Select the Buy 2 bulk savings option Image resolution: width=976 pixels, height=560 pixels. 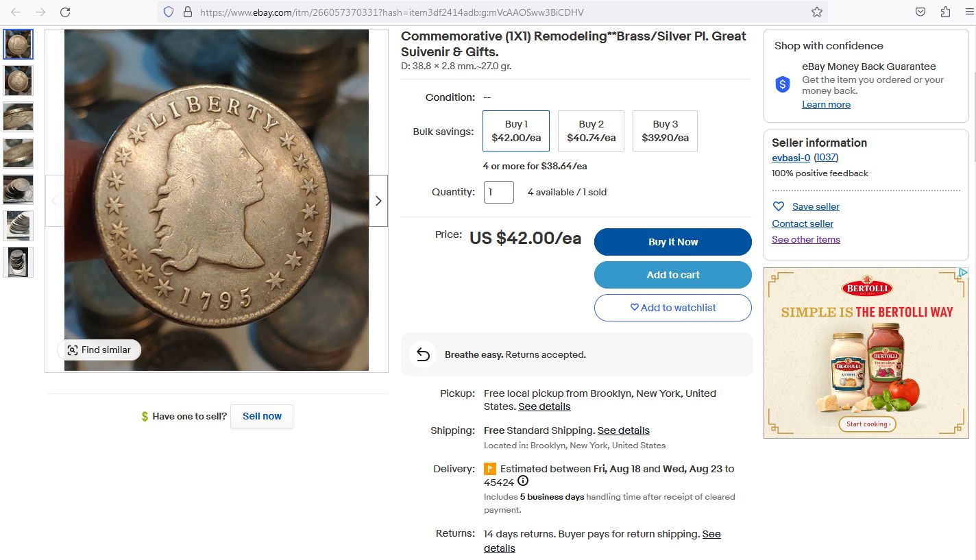(x=591, y=131)
